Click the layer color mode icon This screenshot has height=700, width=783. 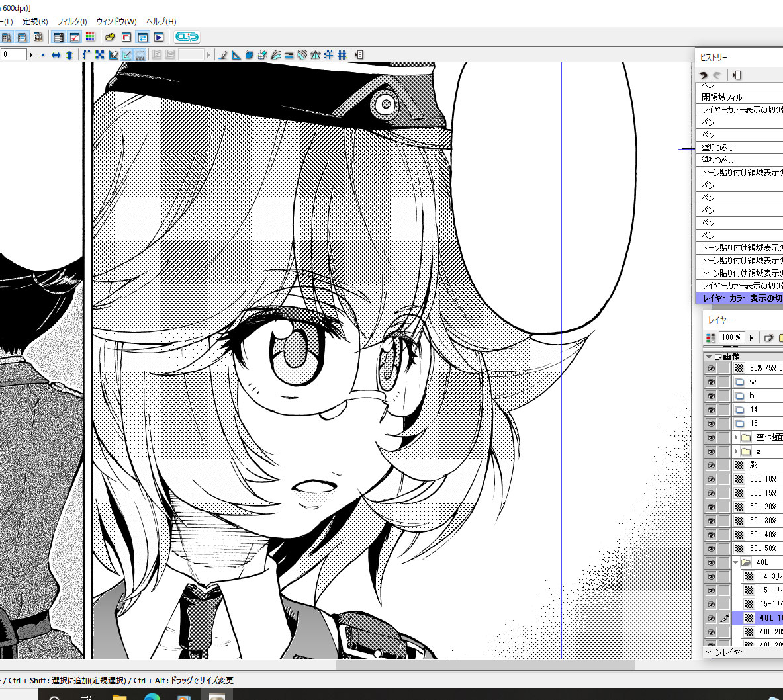710,338
